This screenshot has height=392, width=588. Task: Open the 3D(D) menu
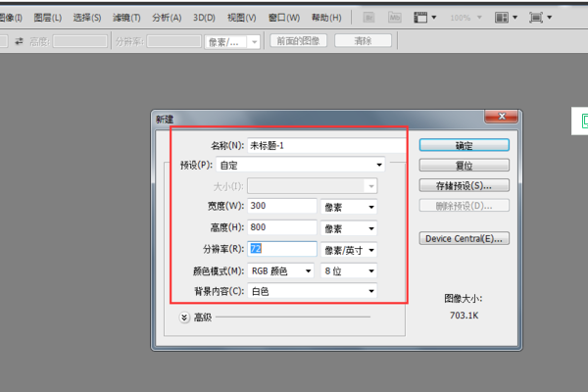tap(205, 18)
